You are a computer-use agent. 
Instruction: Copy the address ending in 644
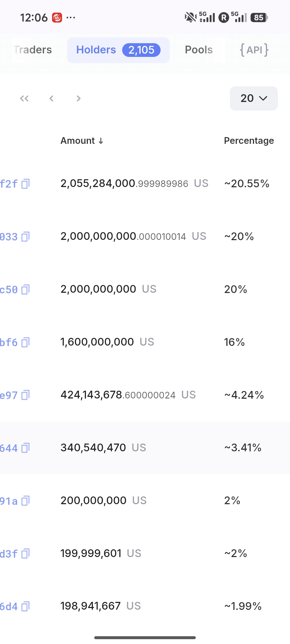point(26,448)
